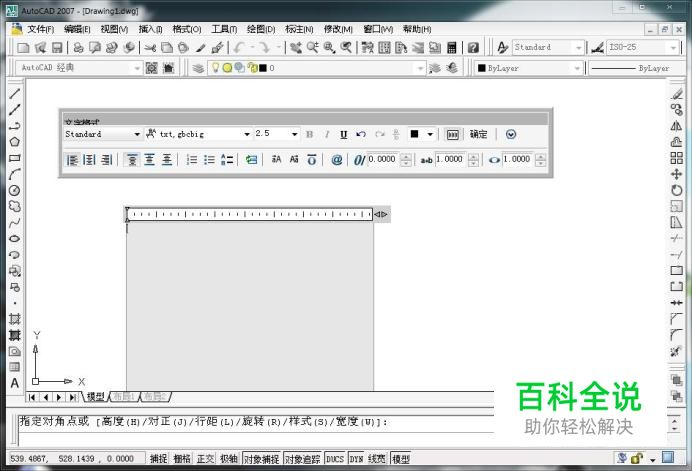Select the Circle drawing tool
The image size is (692, 471).
click(15, 190)
